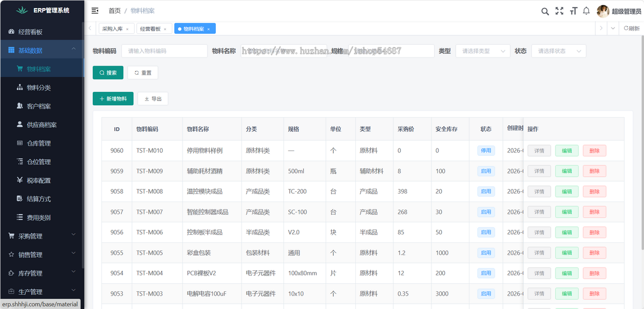Click the ERP system logo icon

[x=21, y=10]
